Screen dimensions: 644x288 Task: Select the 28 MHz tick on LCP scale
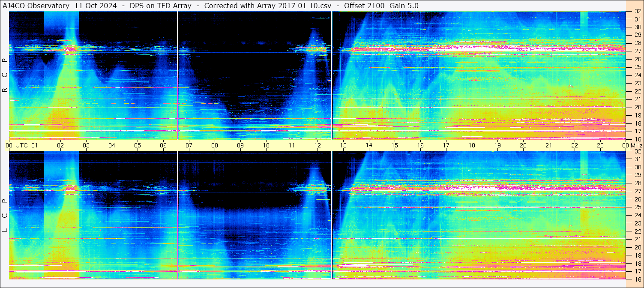(638, 183)
